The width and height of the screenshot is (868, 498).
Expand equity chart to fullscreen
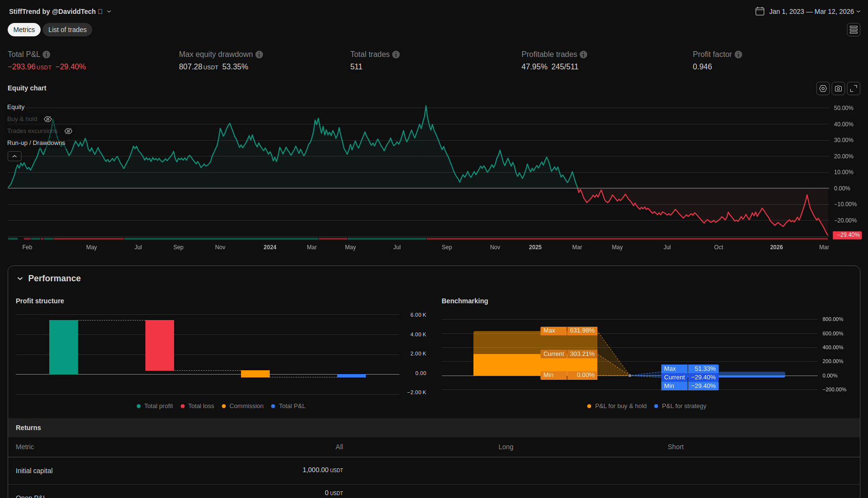853,89
